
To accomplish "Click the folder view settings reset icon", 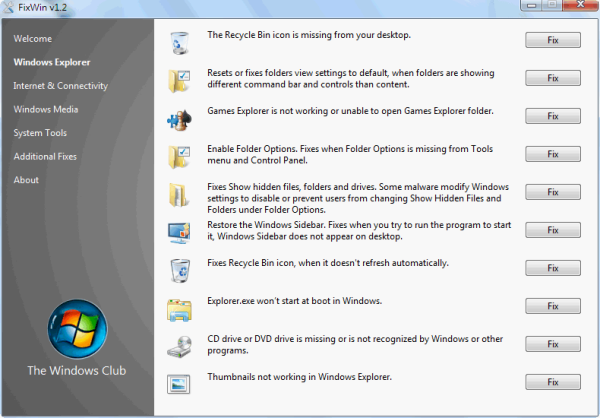I will click(179, 80).
